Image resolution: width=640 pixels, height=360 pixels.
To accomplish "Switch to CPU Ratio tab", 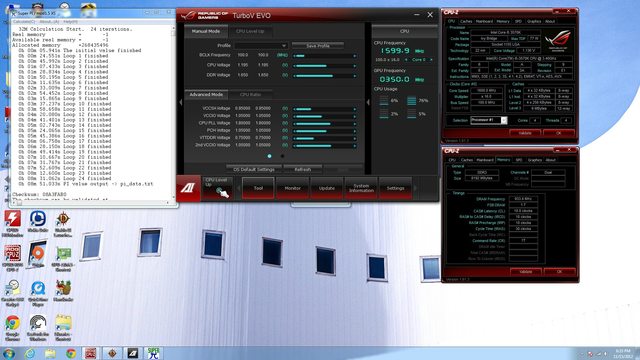I will pyautogui.click(x=250, y=95).
